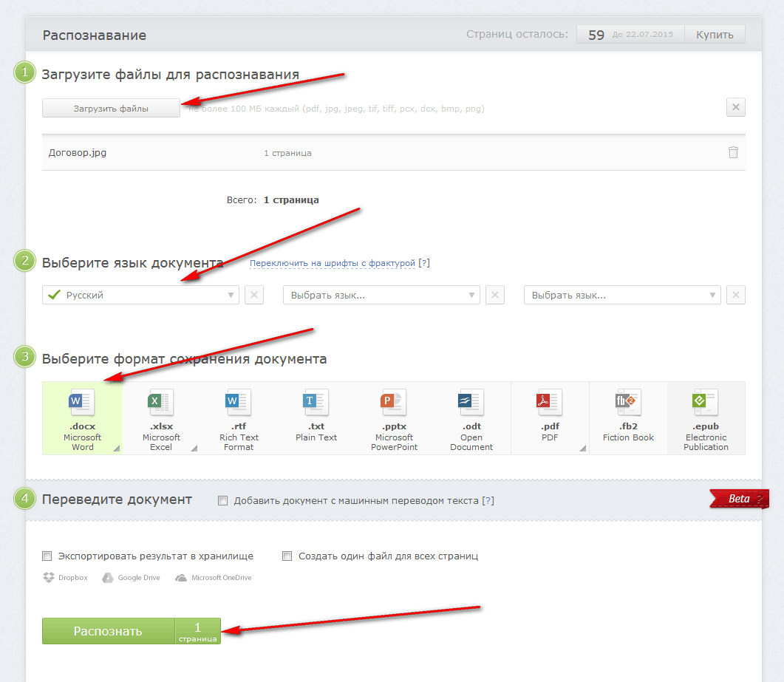Click the Загрузить файлы button
The height and width of the screenshot is (682, 784).
[111, 108]
